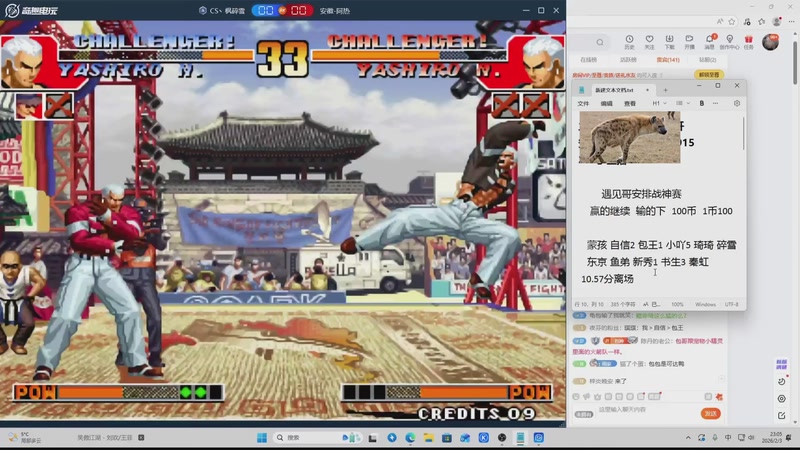This screenshot has height=450, width=800.
Task: Click the hyena image in Notepad
Action: point(630,137)
